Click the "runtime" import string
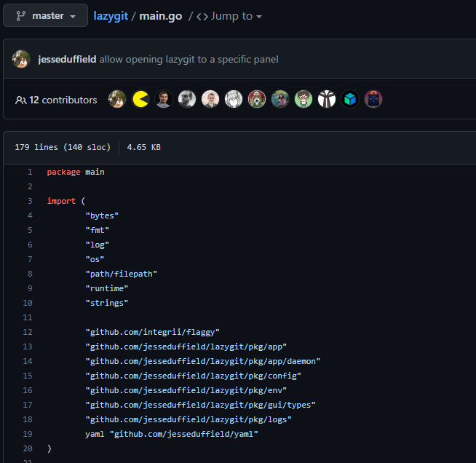The image size is (476, 463). coord(106,288)
